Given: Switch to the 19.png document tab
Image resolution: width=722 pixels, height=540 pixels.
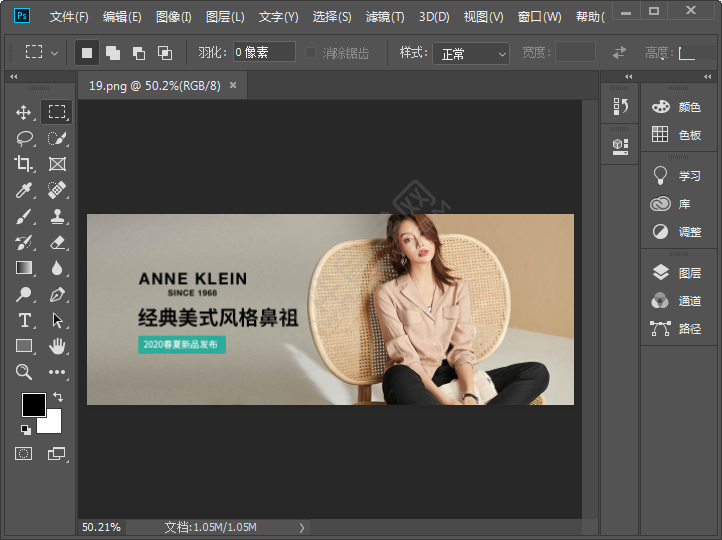Looking at the screenshot, I should pyautogui.click(x=153, y=86).
